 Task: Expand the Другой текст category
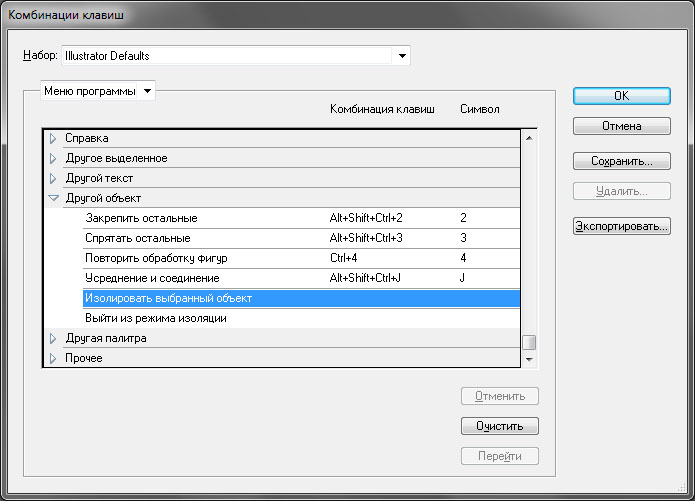click(x=53, y=178)
